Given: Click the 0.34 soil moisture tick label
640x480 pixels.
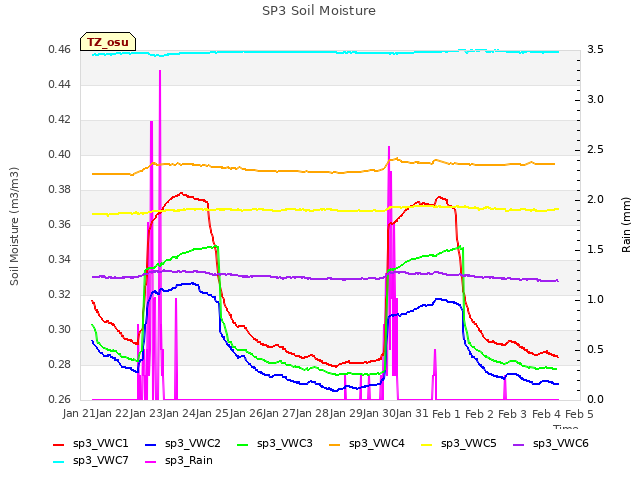Looking at the screenshot, I should [x=60, y=260].
